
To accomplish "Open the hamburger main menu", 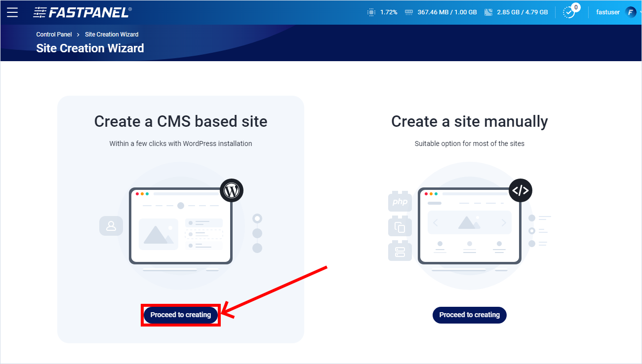I will pos(12,12).
